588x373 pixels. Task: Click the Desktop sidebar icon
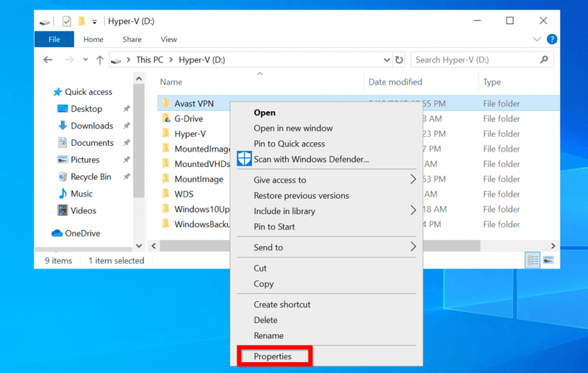click(x=62, y=108)
